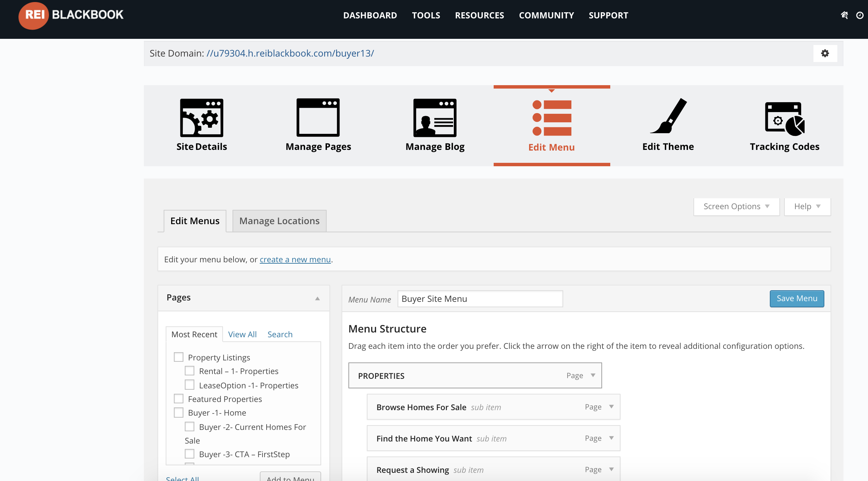Check LeaseOption -1- Properties checkbox
Viewport: 868px width, 481px height.
(190, 385)
